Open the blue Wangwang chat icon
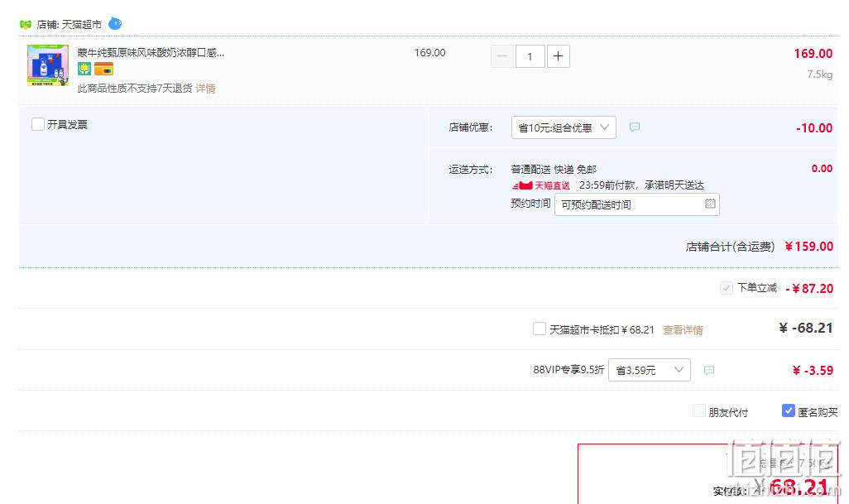This screenshot has width=849, height=504. click(x=115, y=23)
